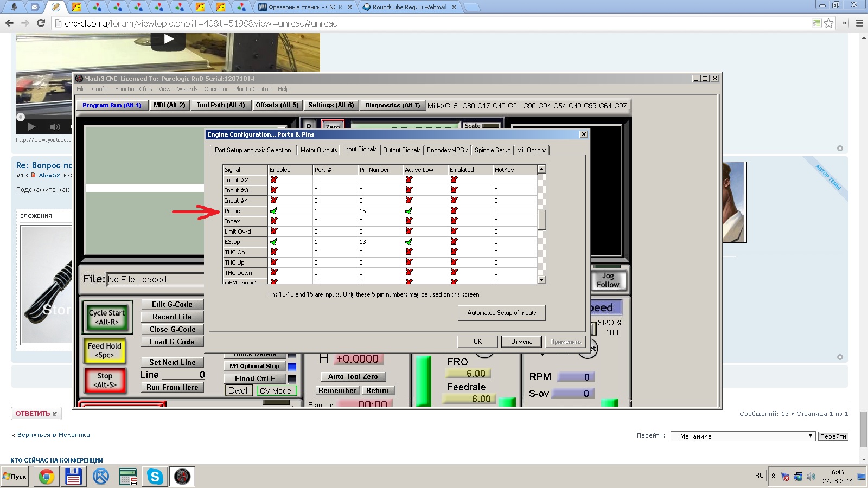Enable the THC On signal
The height and width of the screenshot is (488, 868).
[x=274, y=252]
